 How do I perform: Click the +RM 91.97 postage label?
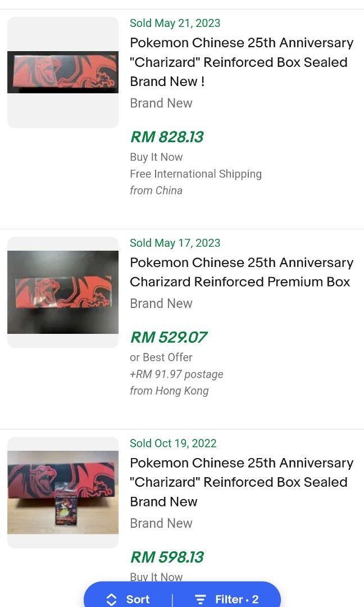coord(176,374)
